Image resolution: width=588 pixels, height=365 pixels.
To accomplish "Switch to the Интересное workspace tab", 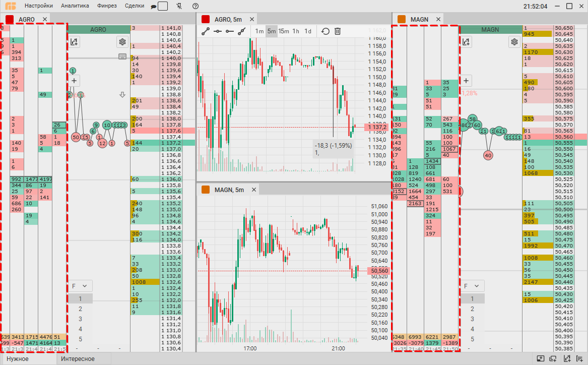I will (78, 359).
